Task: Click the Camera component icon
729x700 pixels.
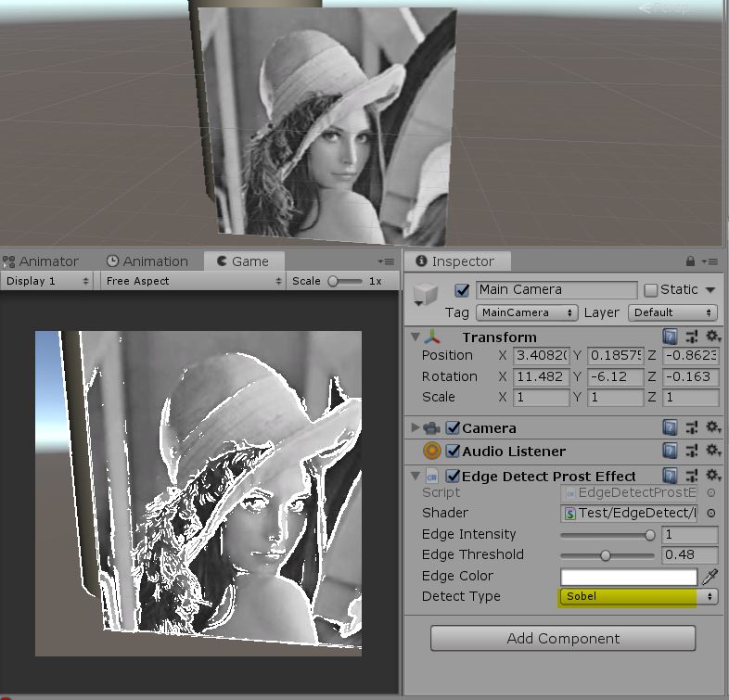Action: [x=432, y=427]
